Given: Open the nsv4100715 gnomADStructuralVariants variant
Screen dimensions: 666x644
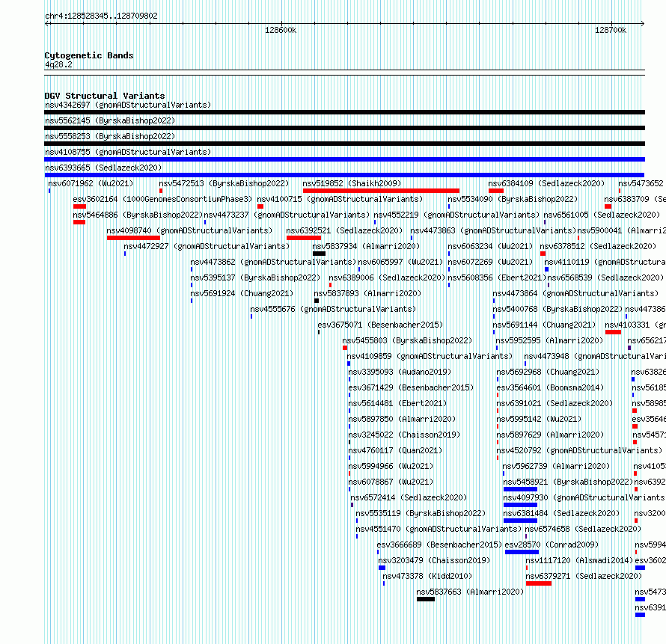Looking at the screenshot, I should point(340,199).
